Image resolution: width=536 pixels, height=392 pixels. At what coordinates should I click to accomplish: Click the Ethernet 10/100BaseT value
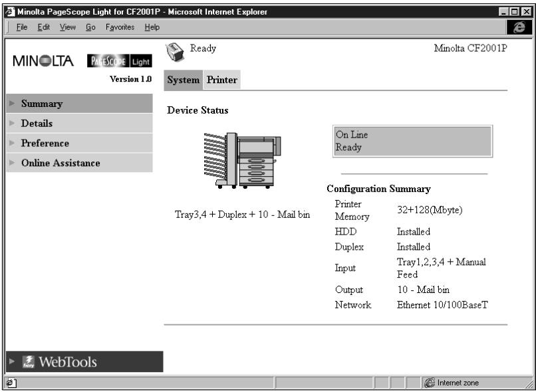pyautogui.click(x=442, y=305)
